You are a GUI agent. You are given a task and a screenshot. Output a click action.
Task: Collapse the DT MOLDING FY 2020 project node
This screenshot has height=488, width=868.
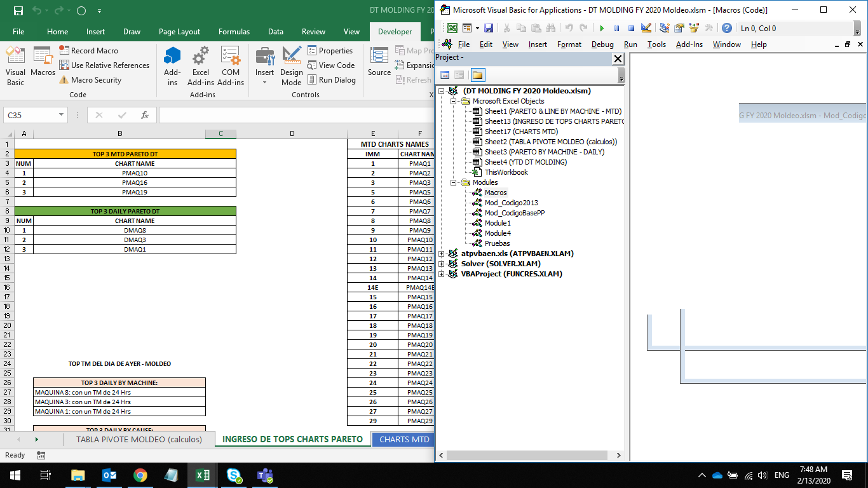point(442,91)
